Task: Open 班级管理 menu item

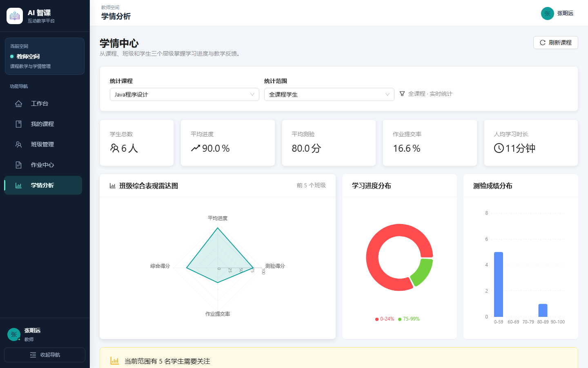Action: [43, 144]
